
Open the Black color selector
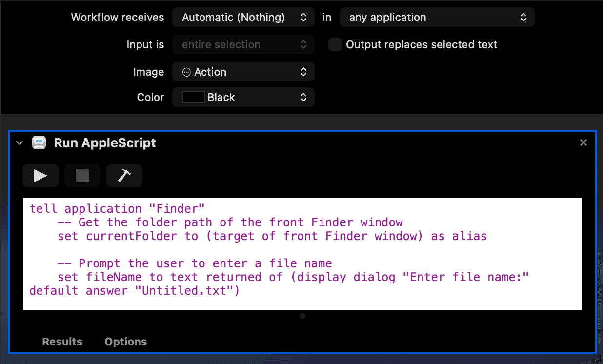[x=243, y=97]
